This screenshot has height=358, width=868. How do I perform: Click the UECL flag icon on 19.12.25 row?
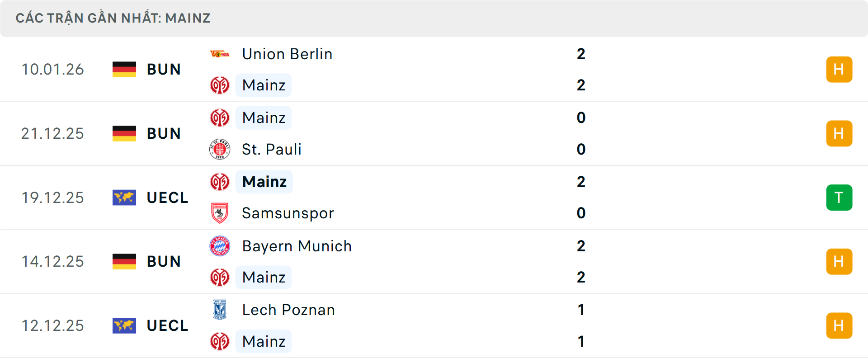[124, 198]
